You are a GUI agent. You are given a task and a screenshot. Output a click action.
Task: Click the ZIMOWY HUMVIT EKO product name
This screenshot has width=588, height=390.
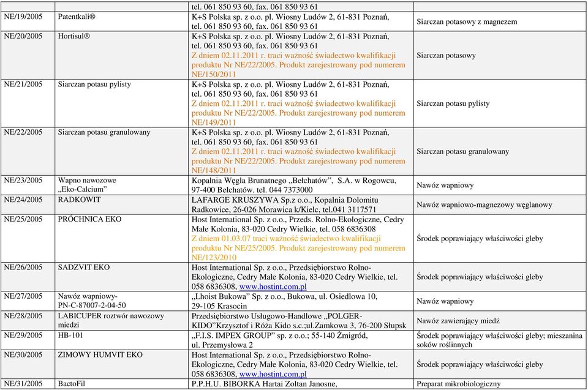(x=100, y=354)
